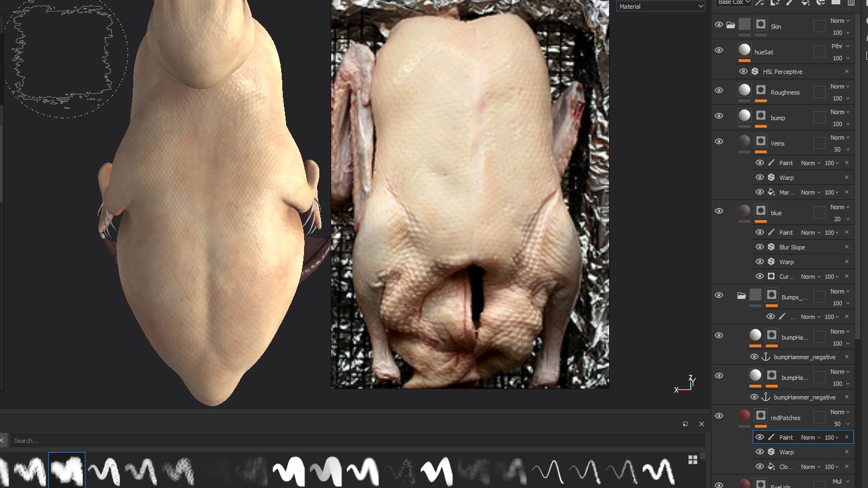The height and width of the screenshot is (488, 868).
Task: Hide the Bumps folder layer
Action: point(719,295)
